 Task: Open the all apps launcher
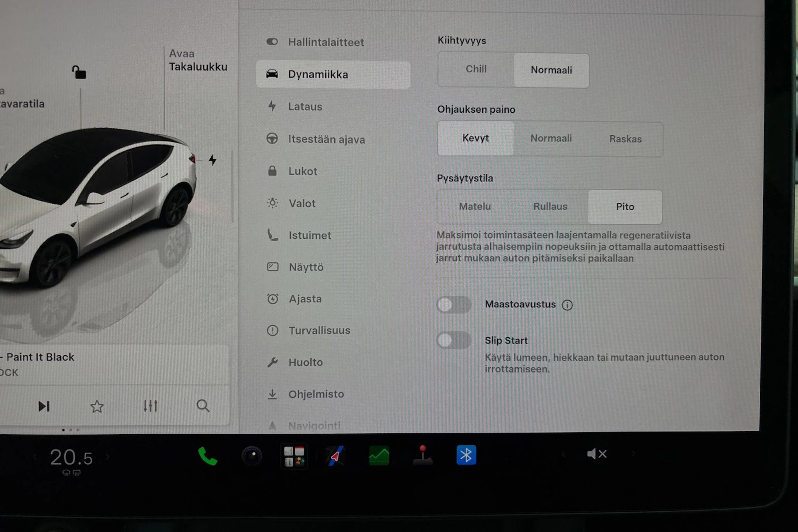(294, 456)
